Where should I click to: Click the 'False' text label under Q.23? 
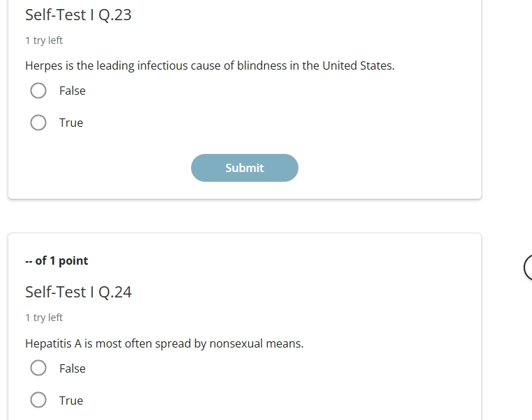pyautogui.click(x=73, y=91)
